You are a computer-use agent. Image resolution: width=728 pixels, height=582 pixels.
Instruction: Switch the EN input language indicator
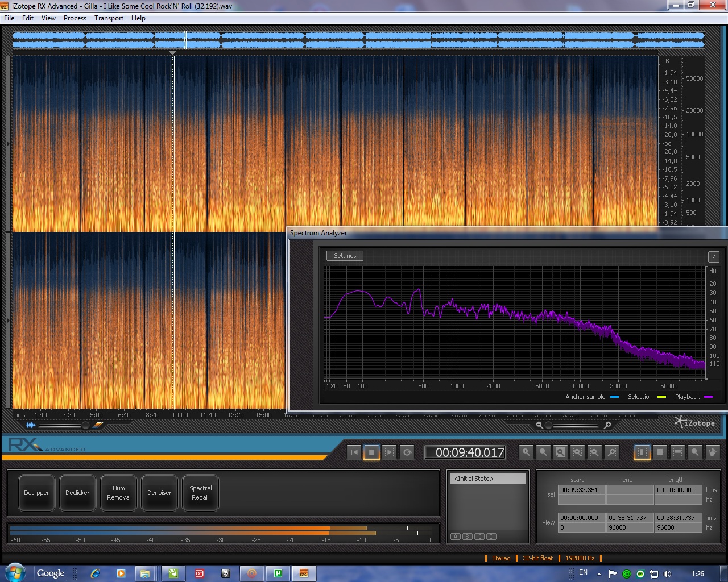(x=583, y=572)
